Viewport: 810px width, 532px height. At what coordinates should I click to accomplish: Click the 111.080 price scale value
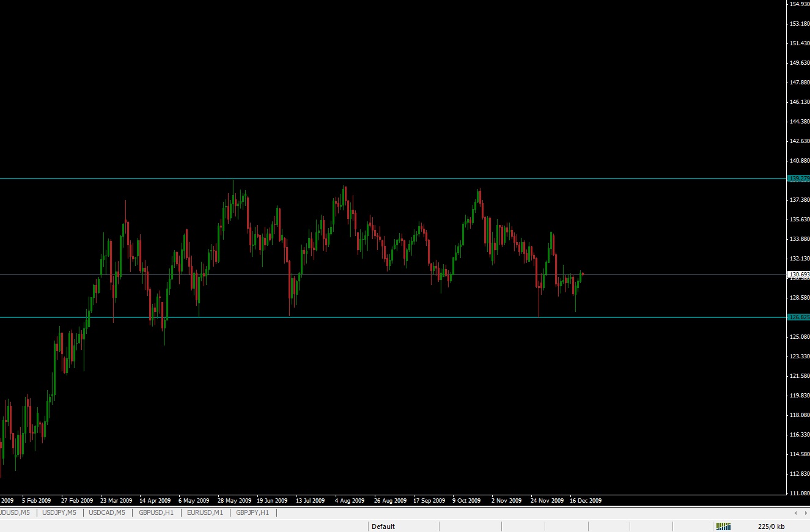pyautogui.click(x=800, y=493)
